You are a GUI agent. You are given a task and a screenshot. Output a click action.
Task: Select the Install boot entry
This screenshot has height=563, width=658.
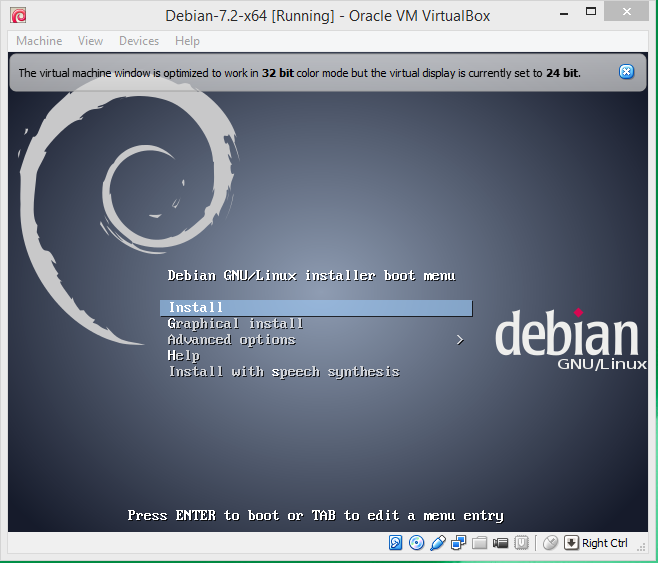pyautogui.click(x=316, y=308)
